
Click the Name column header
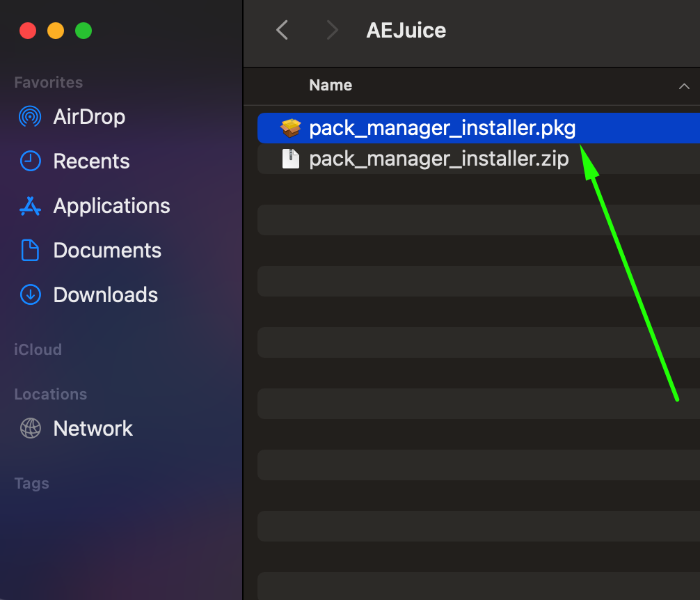pos(331,85)
